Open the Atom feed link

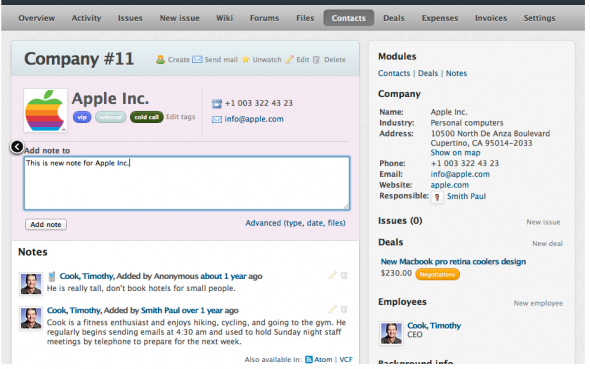tap(323, 360)
